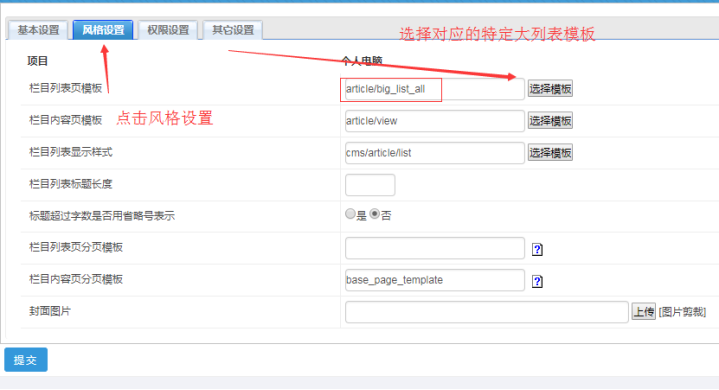Open the 图片剪裁 link
This screenshot has width=719, height=390.
682,312
